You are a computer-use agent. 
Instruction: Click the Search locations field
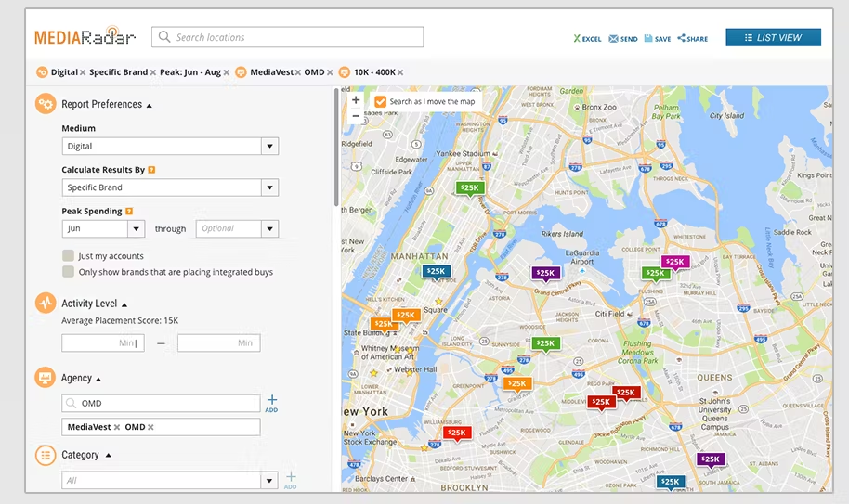[x=288, y=37]
